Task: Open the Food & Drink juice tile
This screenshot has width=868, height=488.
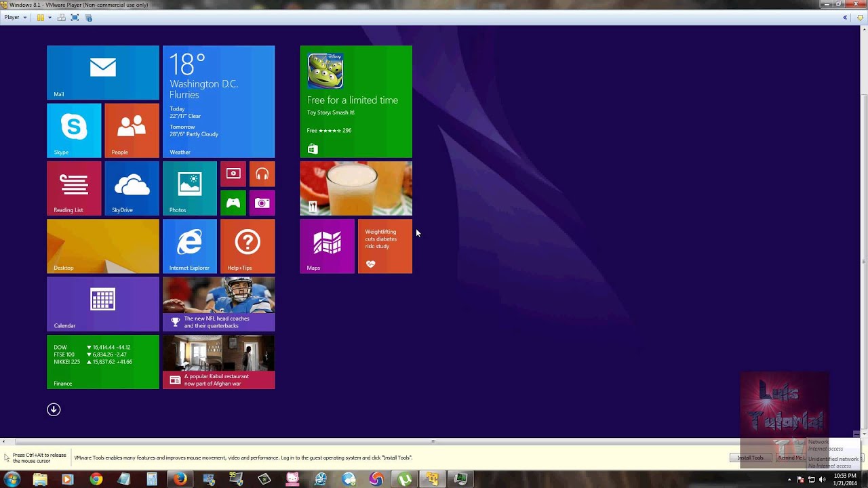Action: (x=356, y=188)
